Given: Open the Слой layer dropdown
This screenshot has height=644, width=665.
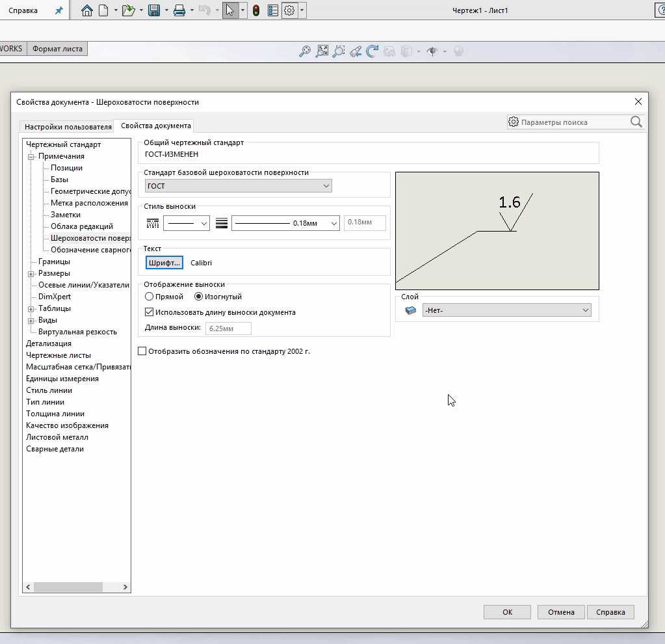Looking at the screenshot, I should [x=506, y=310].
